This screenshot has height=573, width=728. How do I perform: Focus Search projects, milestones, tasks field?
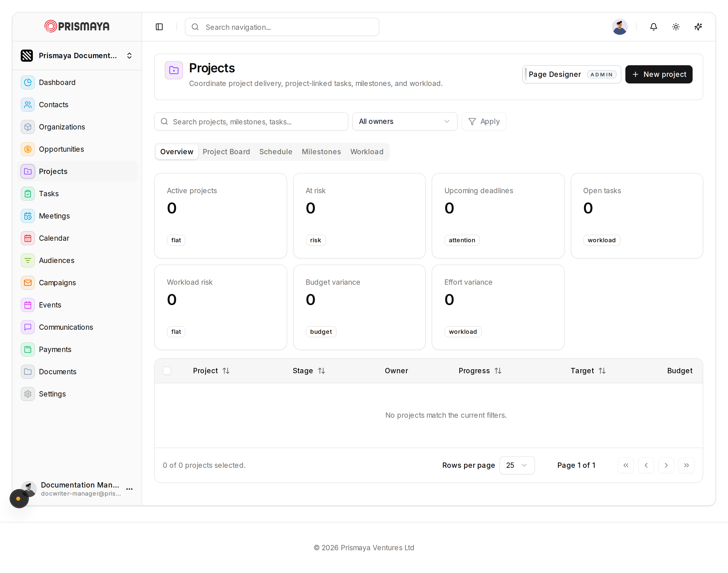[x=251, y=121]
